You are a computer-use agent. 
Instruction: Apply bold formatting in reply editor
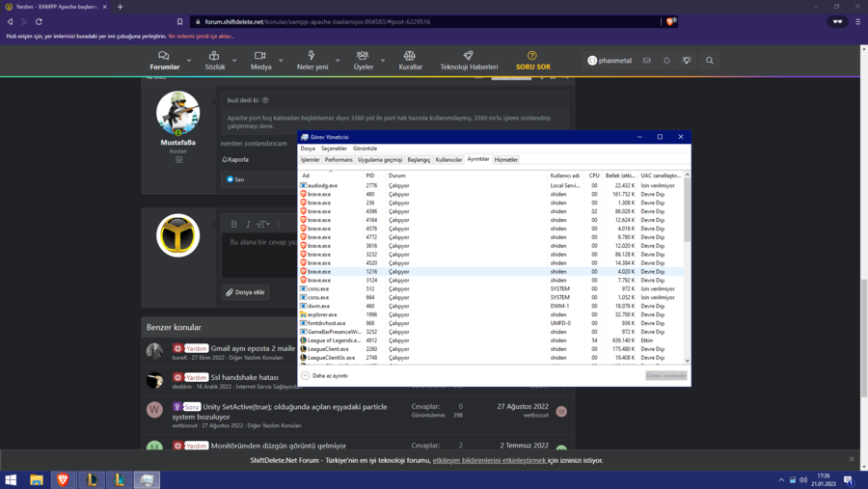coord(233,224)
